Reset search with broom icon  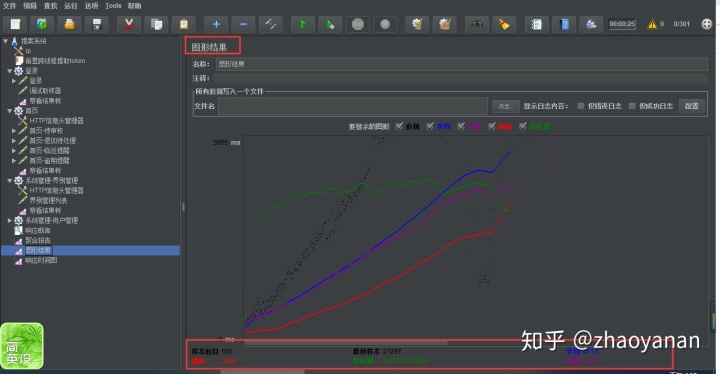pos(504,24)
